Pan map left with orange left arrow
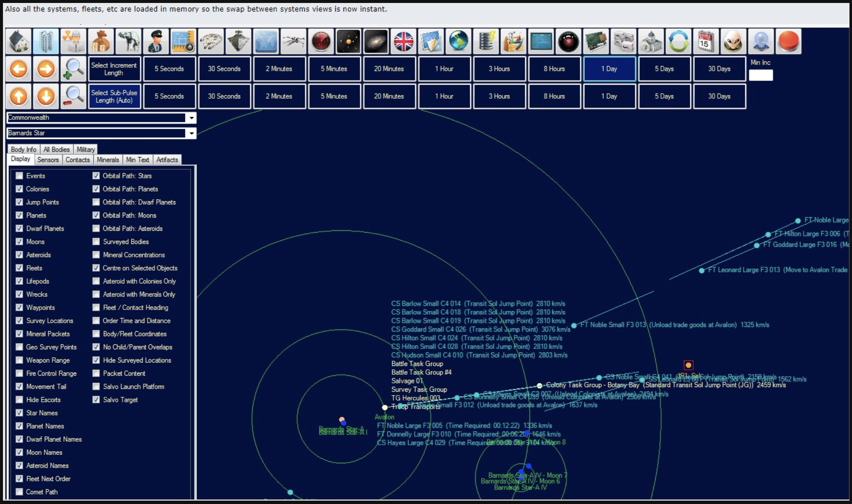 [19, 69]
